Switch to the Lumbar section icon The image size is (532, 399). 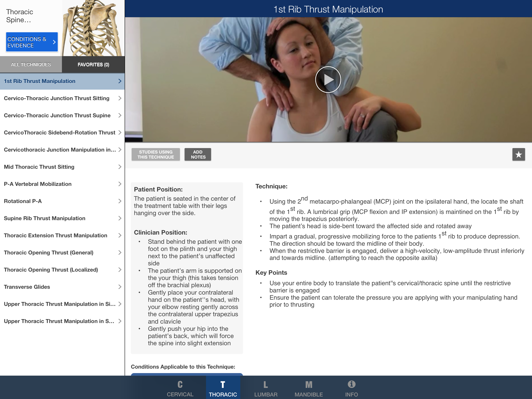click(x=266, y=384)
